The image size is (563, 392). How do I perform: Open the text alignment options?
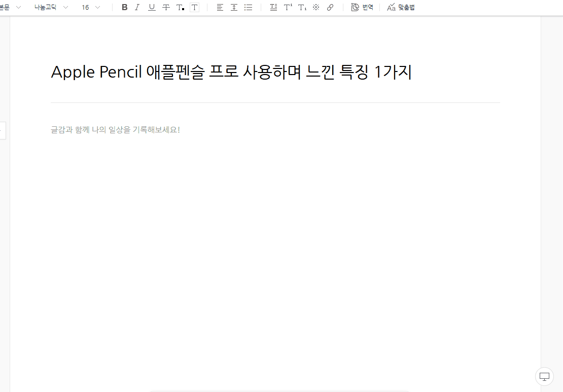[220, 7]
